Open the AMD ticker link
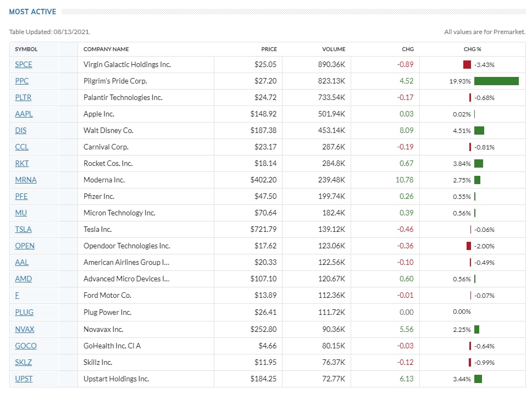Image resolution: width=532 pixels, height=394 pixels. point(24,279)
